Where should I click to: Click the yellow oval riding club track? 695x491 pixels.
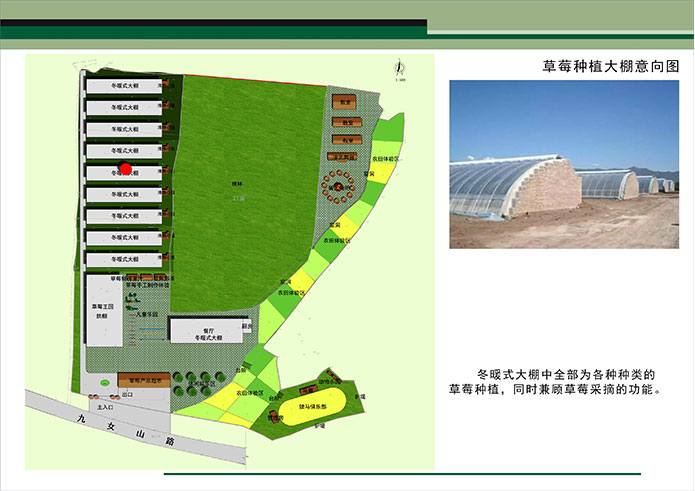[x=312, y=406]
